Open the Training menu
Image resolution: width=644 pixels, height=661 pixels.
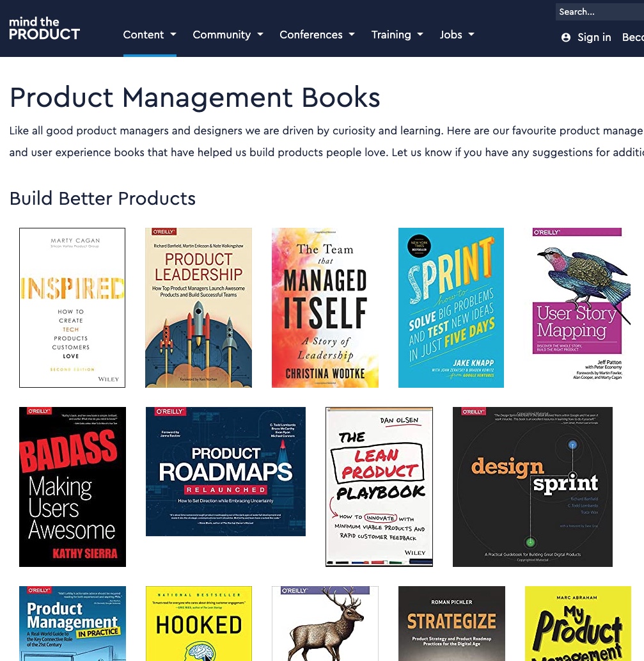(x=397, y=35)
